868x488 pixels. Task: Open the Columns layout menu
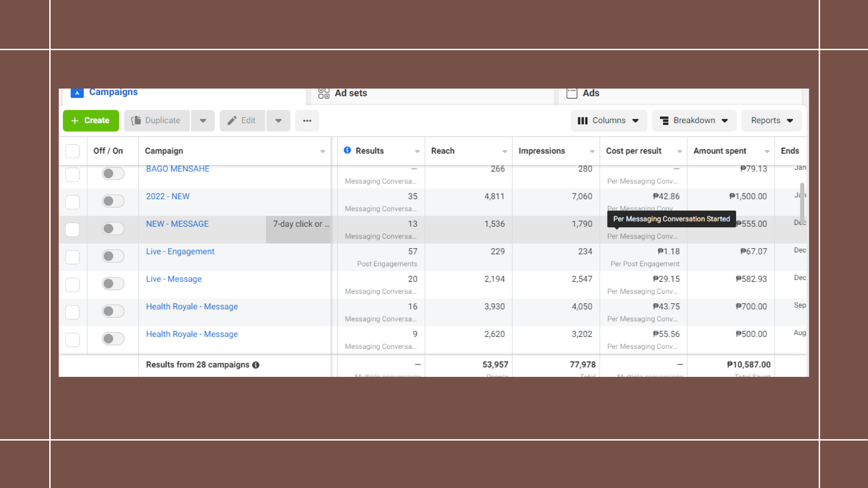pos(609,121)
